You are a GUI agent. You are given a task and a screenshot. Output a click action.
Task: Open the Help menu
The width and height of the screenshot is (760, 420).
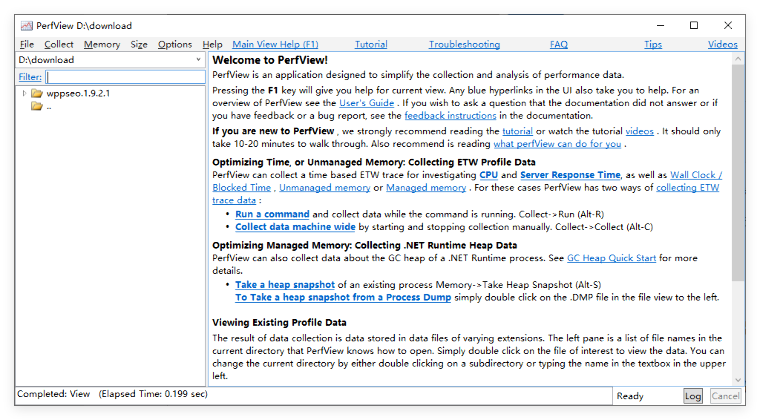click(212, 44)
